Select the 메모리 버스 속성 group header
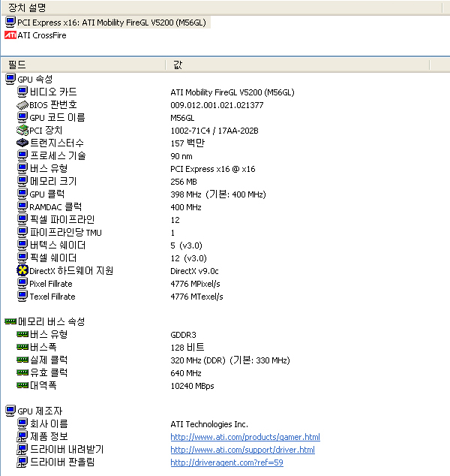The image size is (450, 476). pos(45,321)
